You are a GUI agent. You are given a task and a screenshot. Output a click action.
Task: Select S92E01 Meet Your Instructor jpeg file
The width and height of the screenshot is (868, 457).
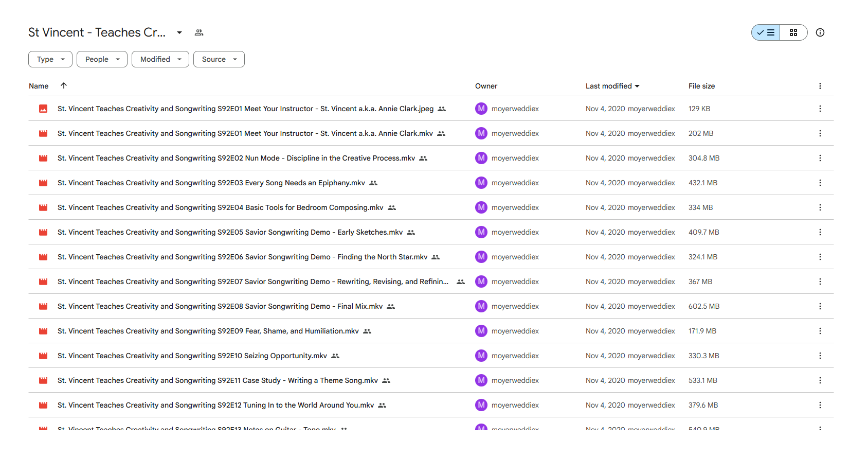pyautogui.click(x=431, y=109)
